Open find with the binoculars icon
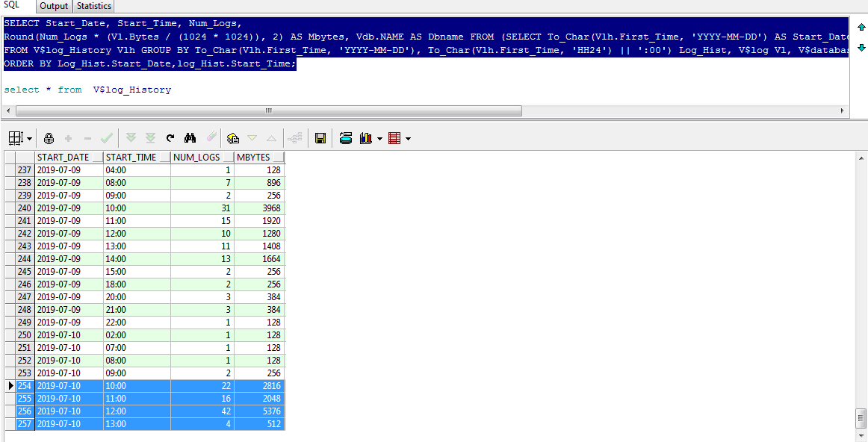 tap(190, 138)
